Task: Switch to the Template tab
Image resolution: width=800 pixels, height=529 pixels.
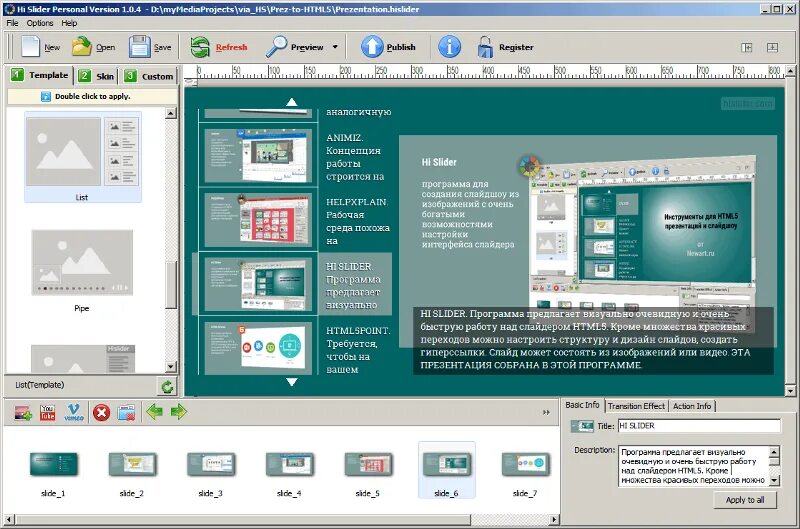Action: point(40,75)
